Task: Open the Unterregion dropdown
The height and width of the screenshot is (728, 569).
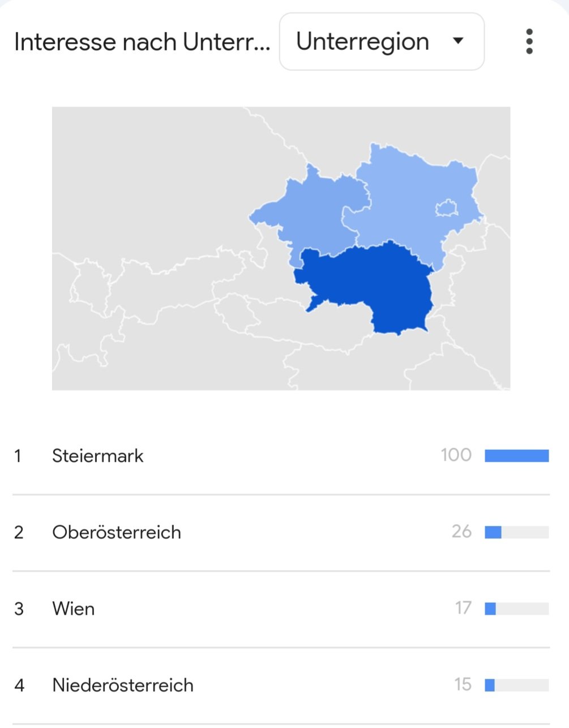Action: coord(382,42)
